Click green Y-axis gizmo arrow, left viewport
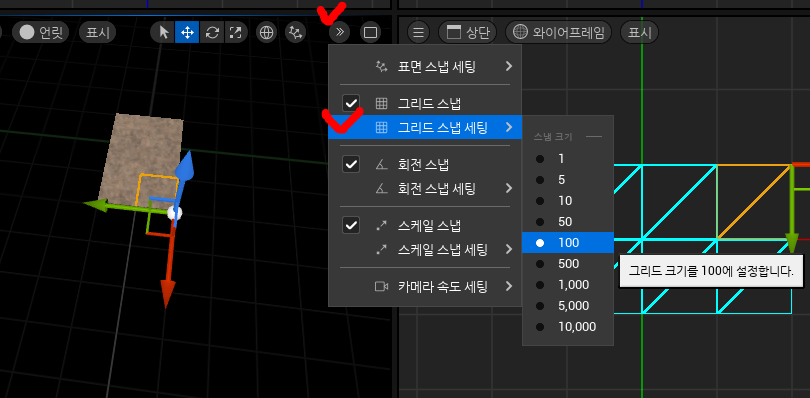Image resolution: width=810 pixels, height=398 pixels. [98, 205]
